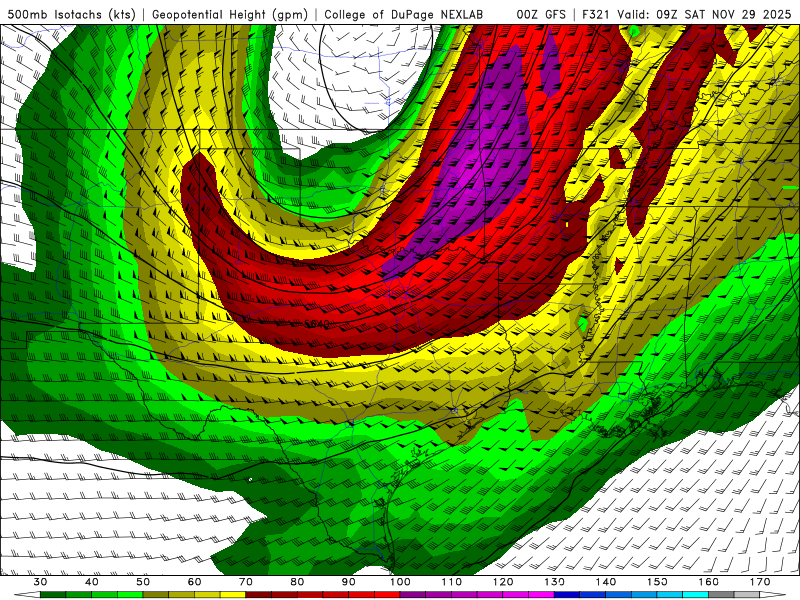Click the 'Valid: 09Z SAT NOV 29 2025' text
This screenshot has width=800, height=600.
click(704, 15)
